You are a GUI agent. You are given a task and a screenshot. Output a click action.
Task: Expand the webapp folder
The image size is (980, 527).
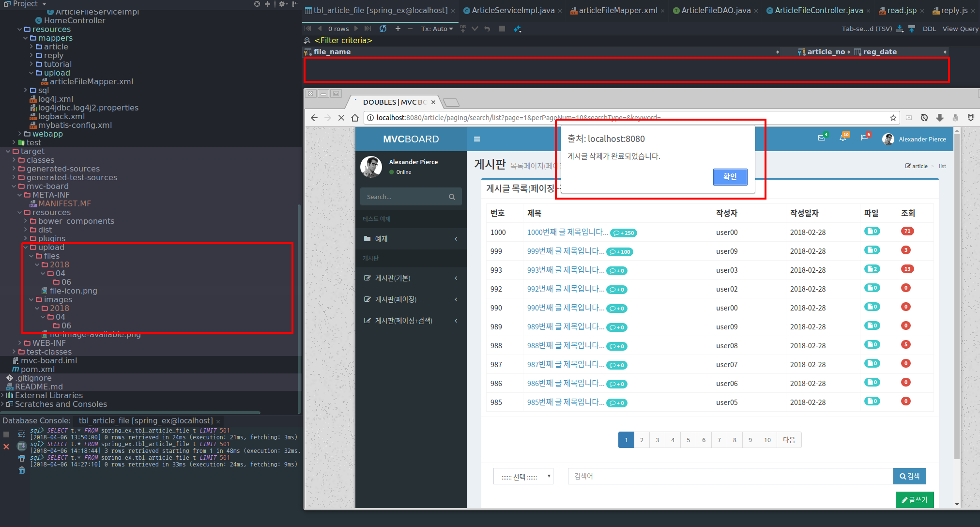point(20,134)
